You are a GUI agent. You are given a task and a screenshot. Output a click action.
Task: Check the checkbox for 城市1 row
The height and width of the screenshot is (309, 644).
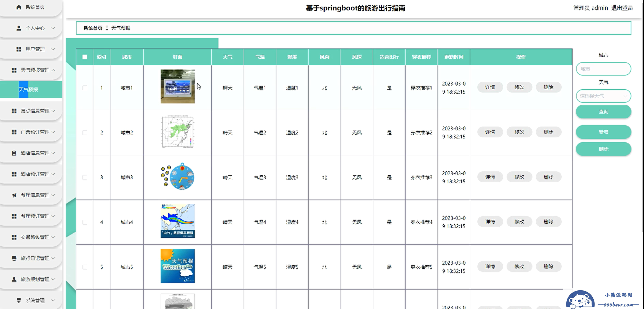pyautogui.click(x=85, y=88)
